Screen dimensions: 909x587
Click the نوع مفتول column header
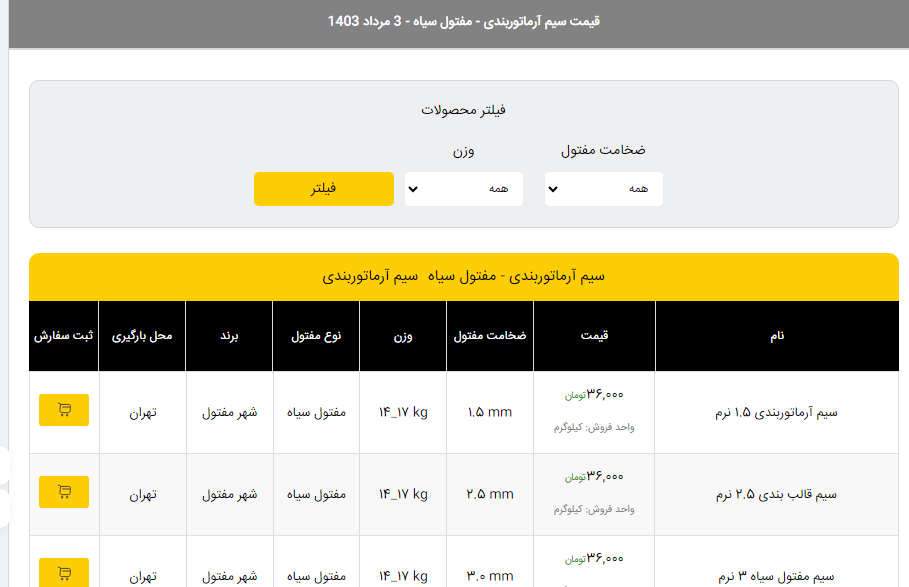[316, 336]
